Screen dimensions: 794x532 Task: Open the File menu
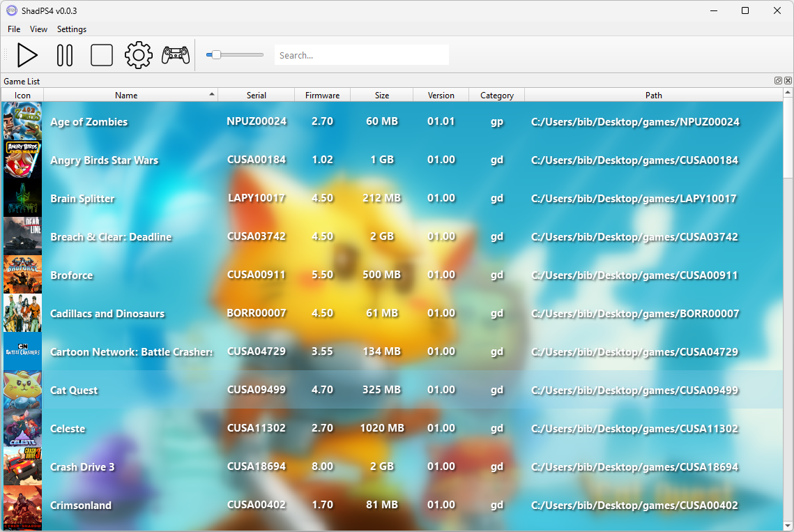coord(14,29)
